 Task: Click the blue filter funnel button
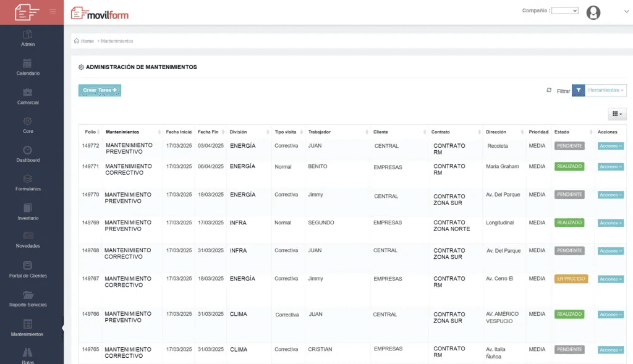578,90
